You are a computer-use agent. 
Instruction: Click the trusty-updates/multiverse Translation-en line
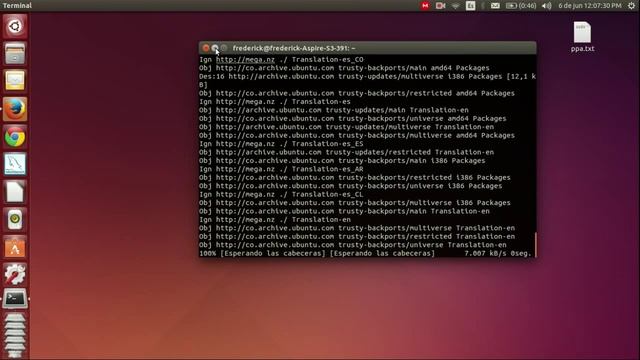pyautogui.click(x=347, y=127)
